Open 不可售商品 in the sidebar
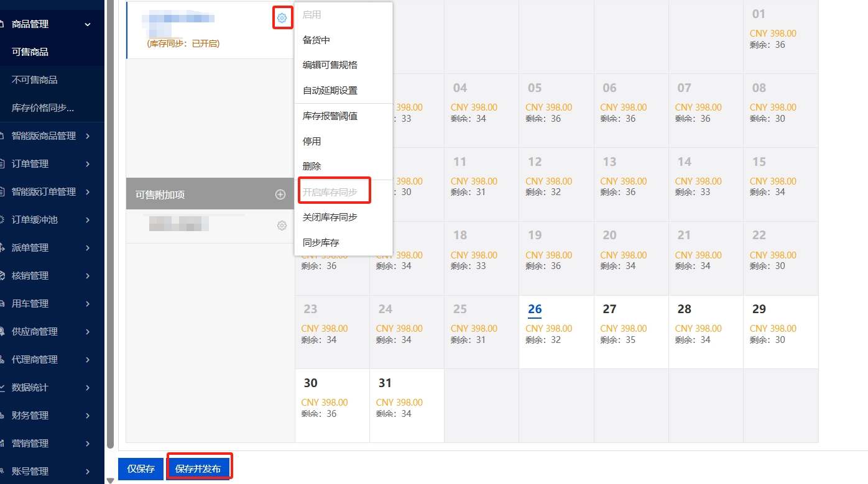 35,80
